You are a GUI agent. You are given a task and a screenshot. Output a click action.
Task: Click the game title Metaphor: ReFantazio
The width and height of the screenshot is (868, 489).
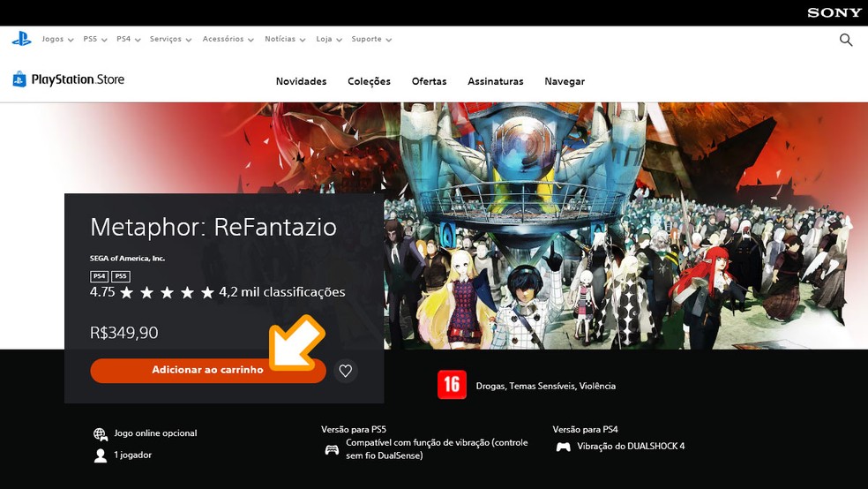pos(213,227)
